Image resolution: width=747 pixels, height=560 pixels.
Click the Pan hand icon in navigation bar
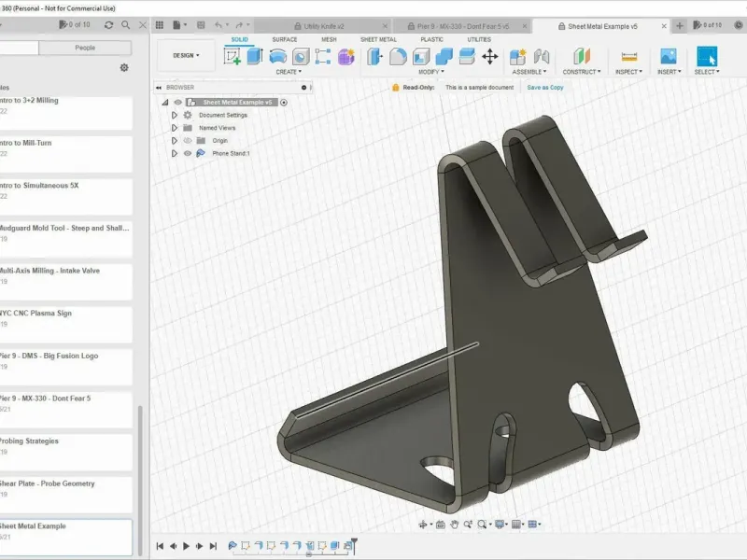455,525
